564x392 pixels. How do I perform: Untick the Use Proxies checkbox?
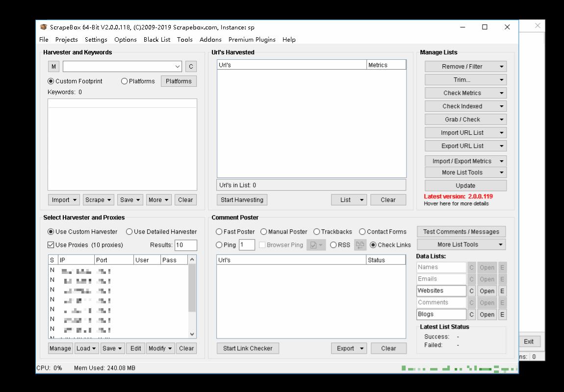click(51, 245)
